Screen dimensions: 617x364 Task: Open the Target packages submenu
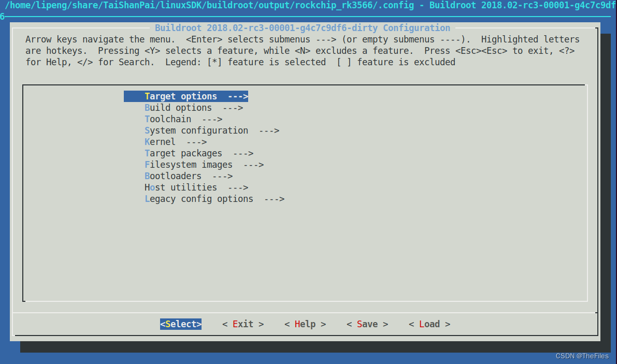tap(199, 153)
